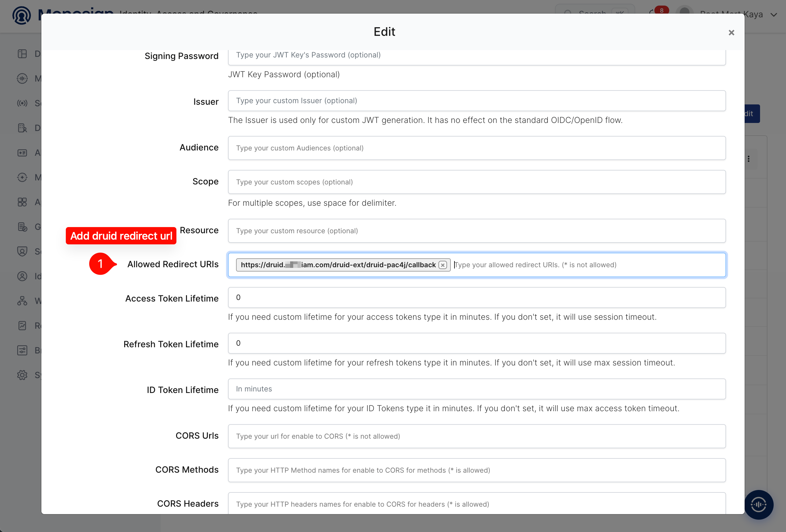Image resolution: width=786 pixels, height=532 pixels.
Task: Click the blue Edit button behind the dialog
Action: pos(752,114)
